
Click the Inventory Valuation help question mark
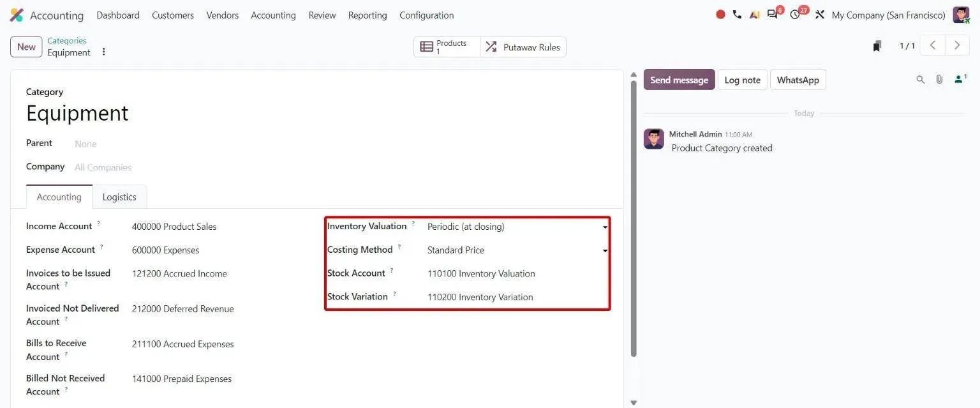click(x=413, y=223)
